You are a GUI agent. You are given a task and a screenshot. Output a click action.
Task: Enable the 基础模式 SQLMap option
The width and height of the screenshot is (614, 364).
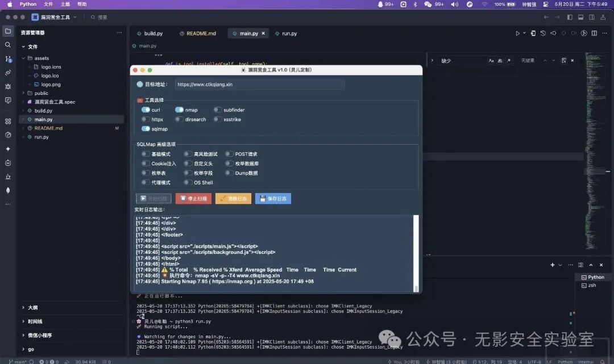pyautogui.click(x=146, y=154)
